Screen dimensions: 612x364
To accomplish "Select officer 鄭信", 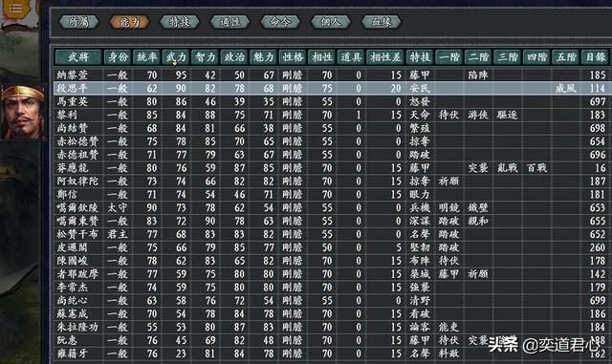I will pyautogui.click(x=67, y=195).
